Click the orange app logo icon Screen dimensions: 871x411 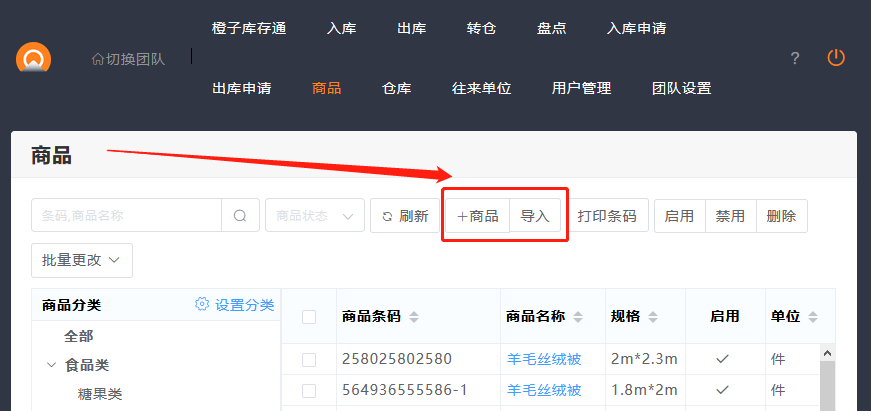33,58
